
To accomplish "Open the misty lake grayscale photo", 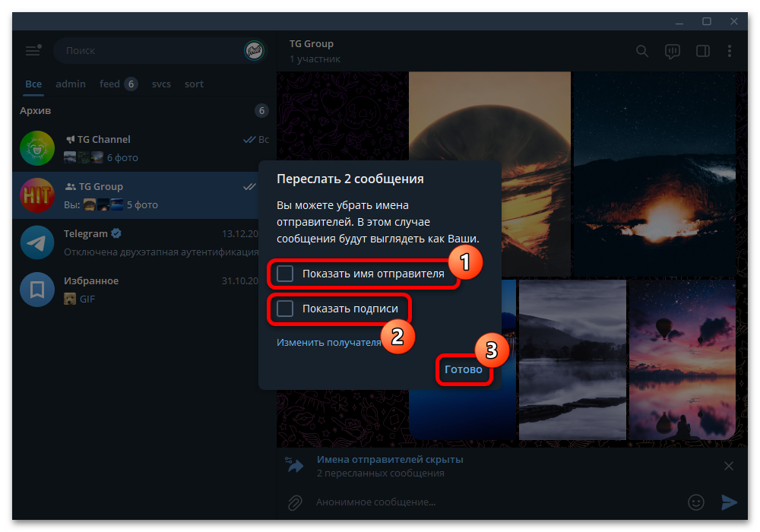I will pos(572,360).
